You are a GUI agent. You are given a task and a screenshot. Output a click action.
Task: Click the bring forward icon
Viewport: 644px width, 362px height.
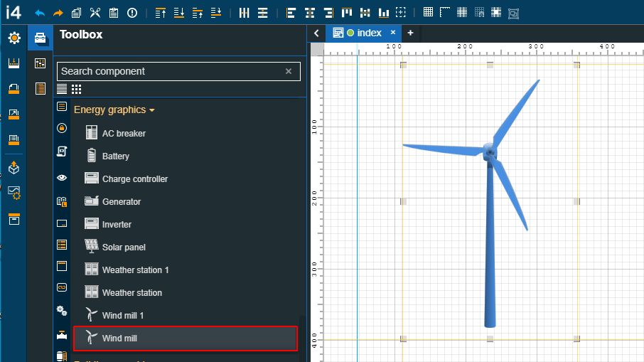[198, 13]
